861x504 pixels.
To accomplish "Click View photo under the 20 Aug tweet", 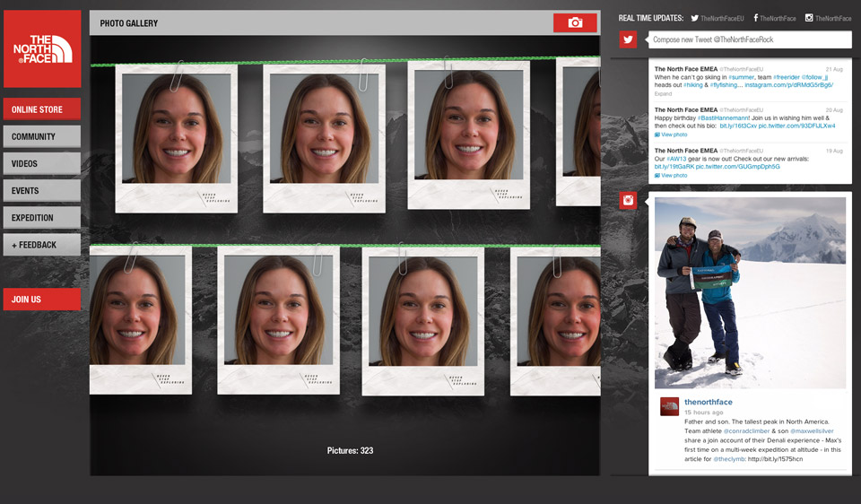I will 671,135.
